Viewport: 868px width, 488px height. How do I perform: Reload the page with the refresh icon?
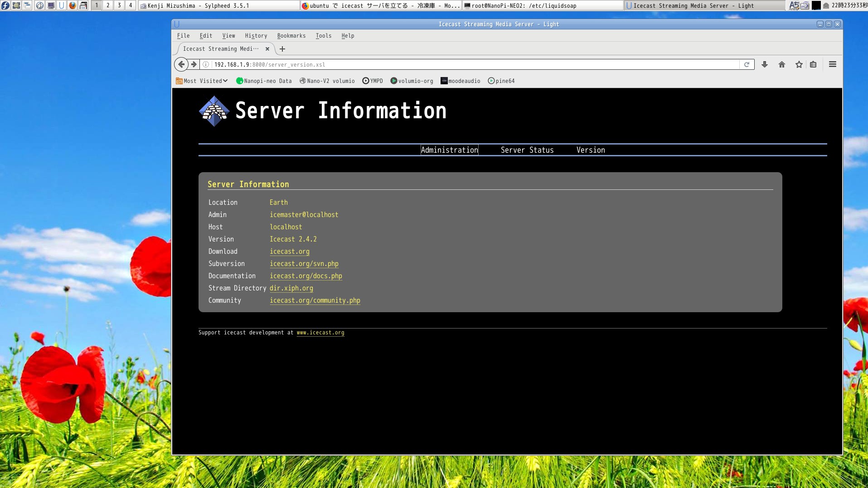(x=747, y=64)
